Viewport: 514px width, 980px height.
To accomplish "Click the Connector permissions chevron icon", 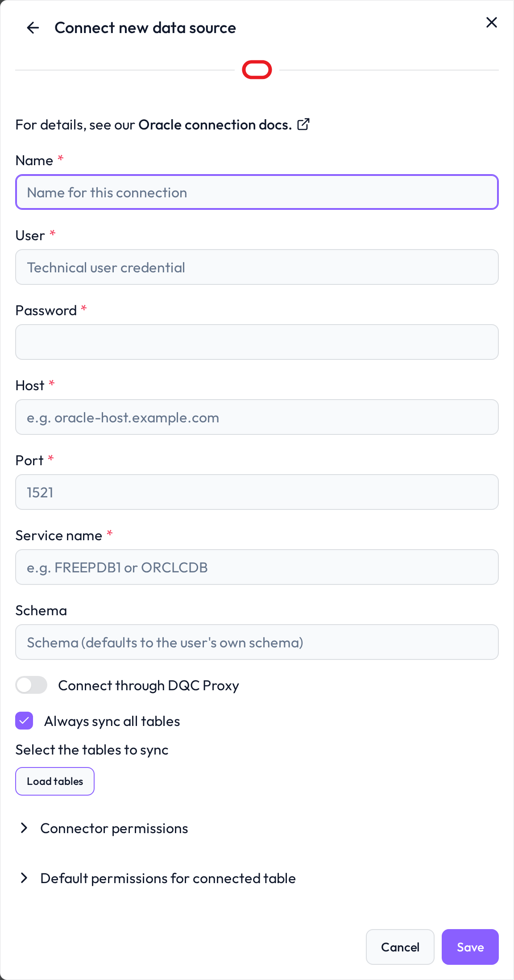I will [25, 828].
